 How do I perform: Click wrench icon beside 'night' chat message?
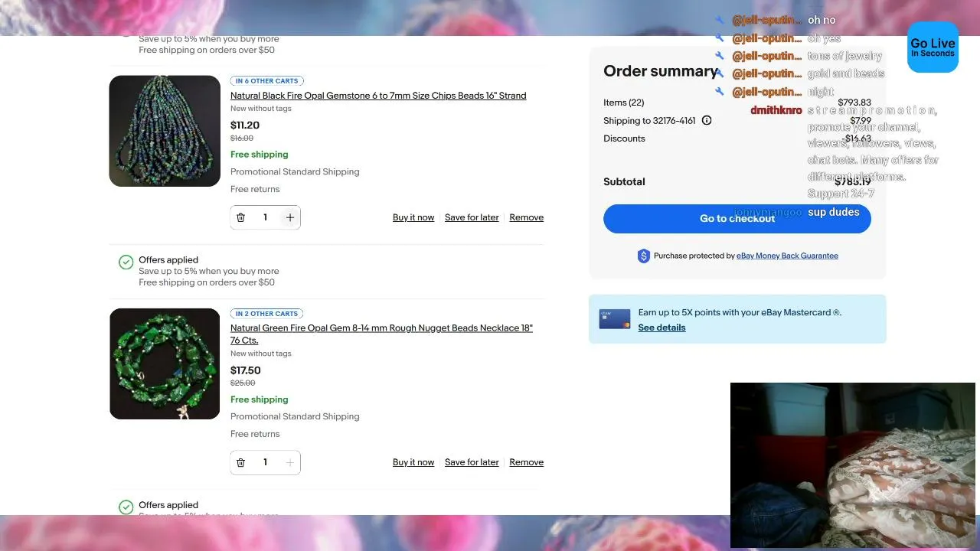click(x=720, y=91)
